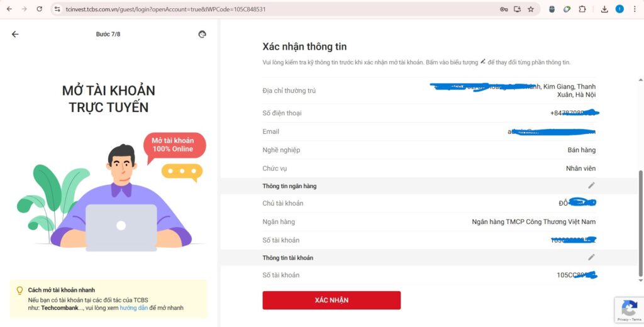
Task: Open the password manager key icon
Action: [504, 9]
